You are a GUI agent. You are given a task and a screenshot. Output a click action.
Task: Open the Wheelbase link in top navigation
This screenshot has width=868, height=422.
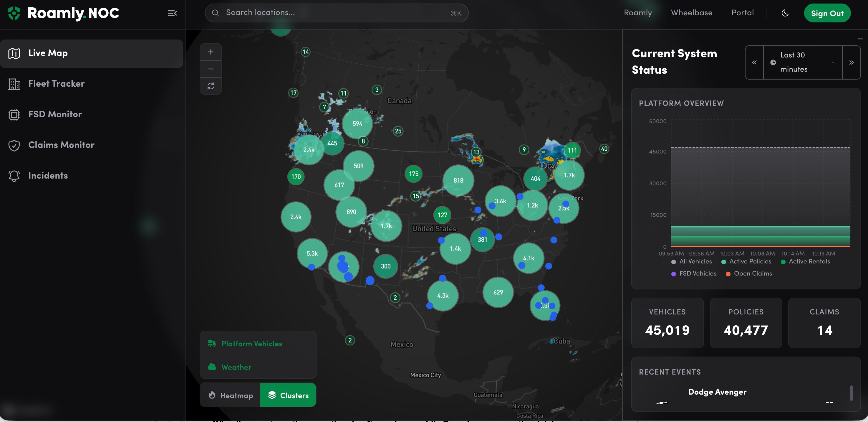click(691, 13)
